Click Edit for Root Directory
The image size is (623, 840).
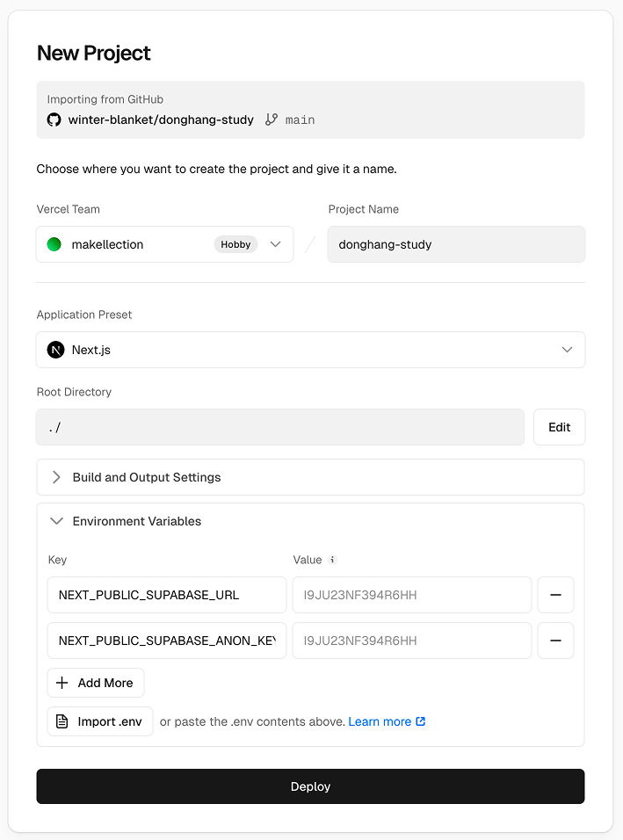point(559,427)
